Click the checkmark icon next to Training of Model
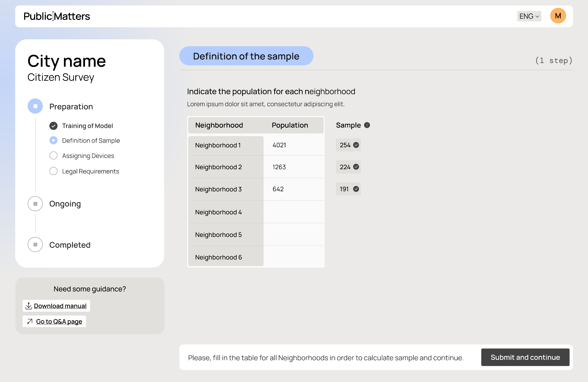 pyautogui.click(x=53, y=126)
